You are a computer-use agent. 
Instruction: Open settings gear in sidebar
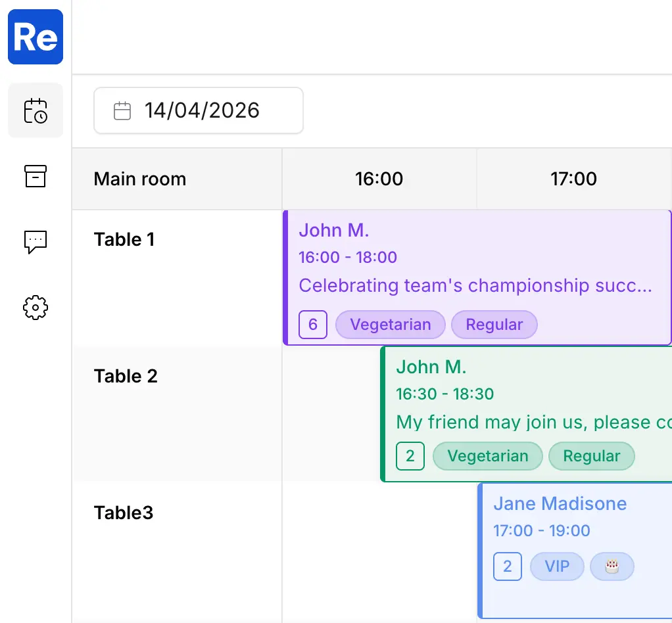tap(36, 308)
